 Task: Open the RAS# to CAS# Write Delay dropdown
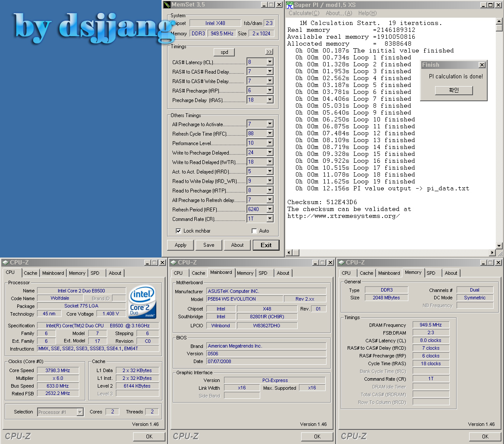point(270,81)
